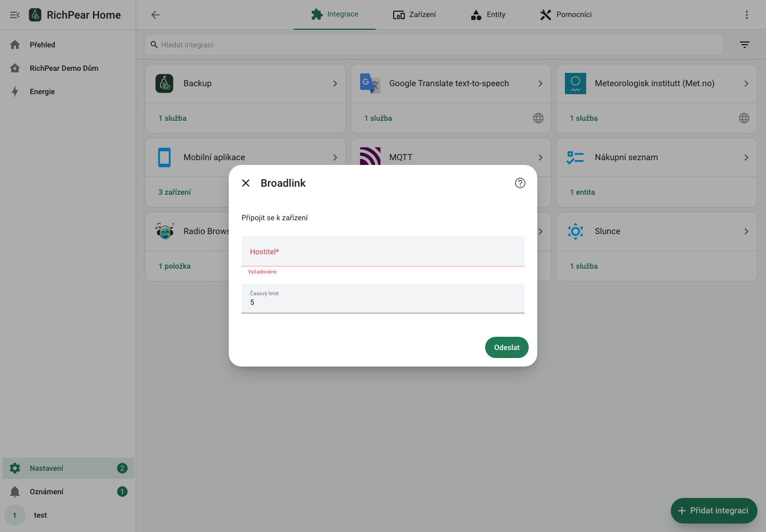This screenshot has width=766, height=532.
Task: Focus the Hledat integraci search box
Action: click(434, 45)
